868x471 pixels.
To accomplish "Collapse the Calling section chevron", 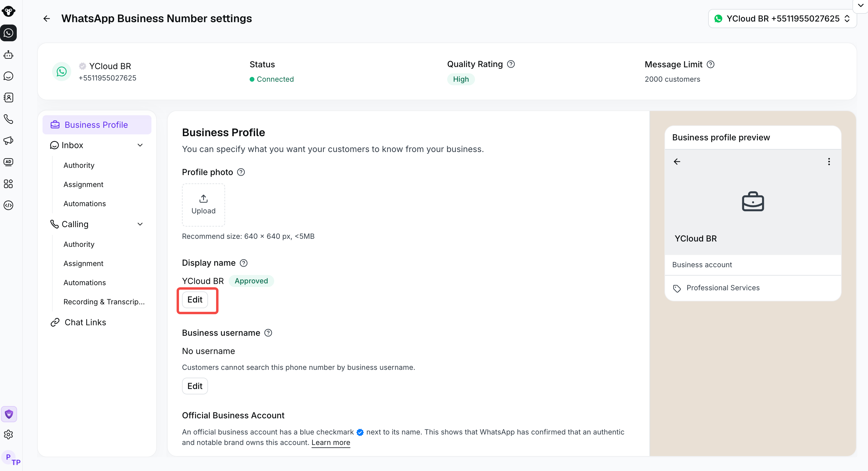I will (140, 224).
